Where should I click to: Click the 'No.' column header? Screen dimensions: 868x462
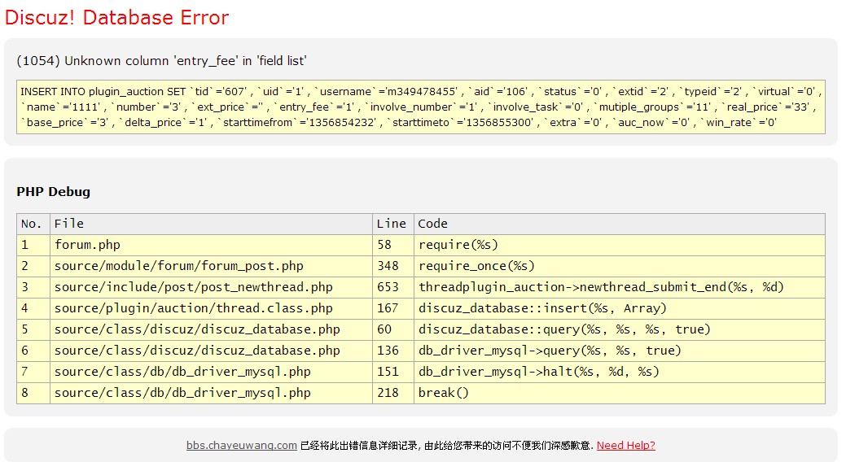[x=33, y=224]
